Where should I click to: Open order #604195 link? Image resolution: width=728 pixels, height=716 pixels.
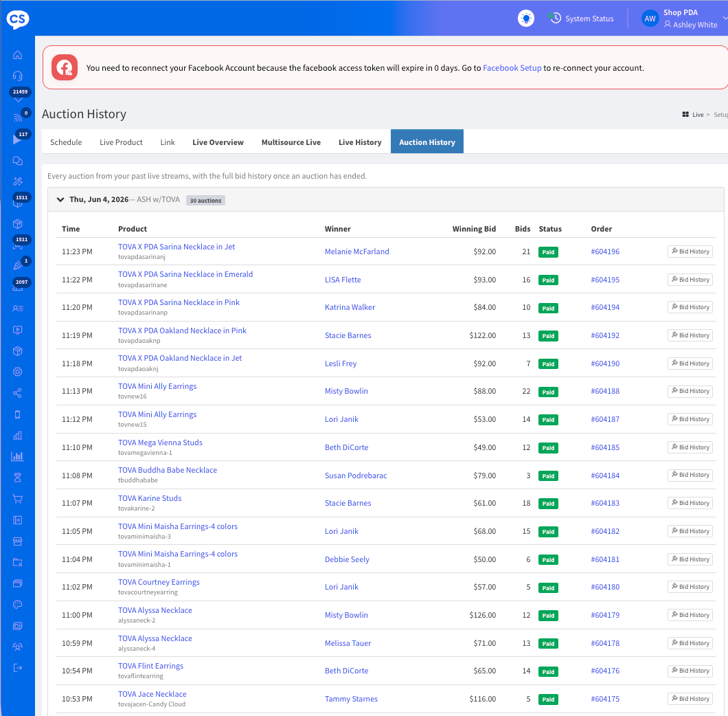(605, 280)
